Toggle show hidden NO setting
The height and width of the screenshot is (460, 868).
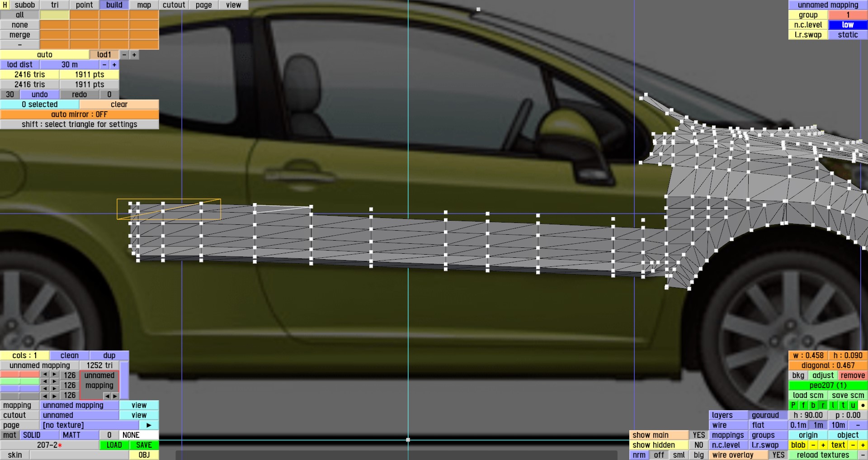(x=698, y=445)
